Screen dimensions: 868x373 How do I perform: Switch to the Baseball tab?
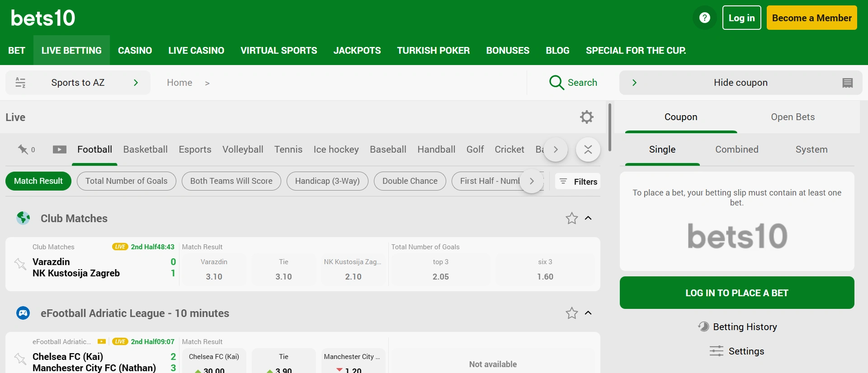(388, 149)
